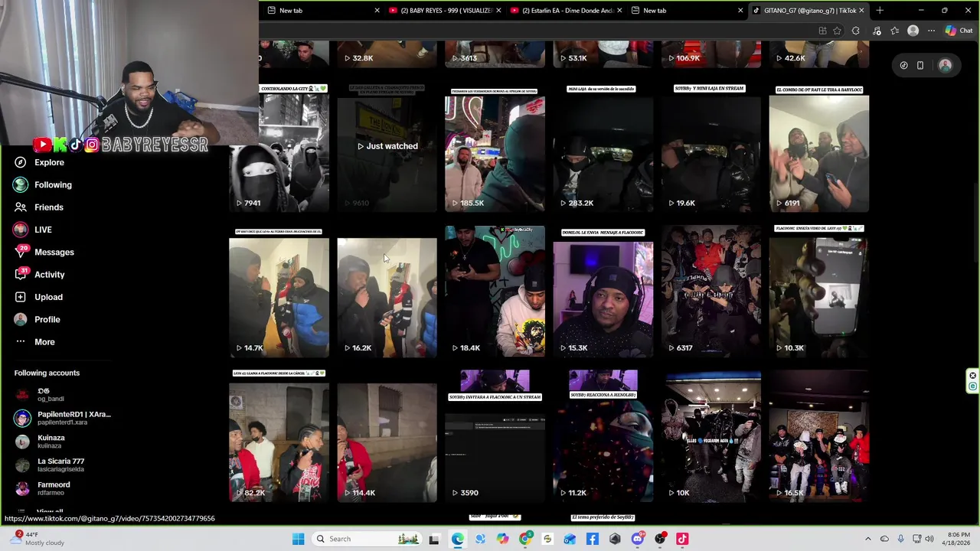Viewport: 980px width, 551px height.
Task: Open Facebook app in taskbar
Action: click(592, 539)
